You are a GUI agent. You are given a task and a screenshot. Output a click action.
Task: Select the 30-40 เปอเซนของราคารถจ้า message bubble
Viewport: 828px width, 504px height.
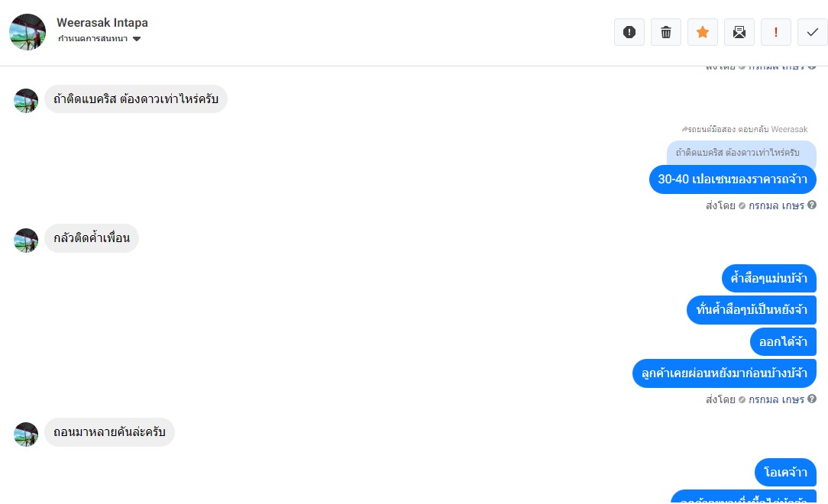coord(733,179)
